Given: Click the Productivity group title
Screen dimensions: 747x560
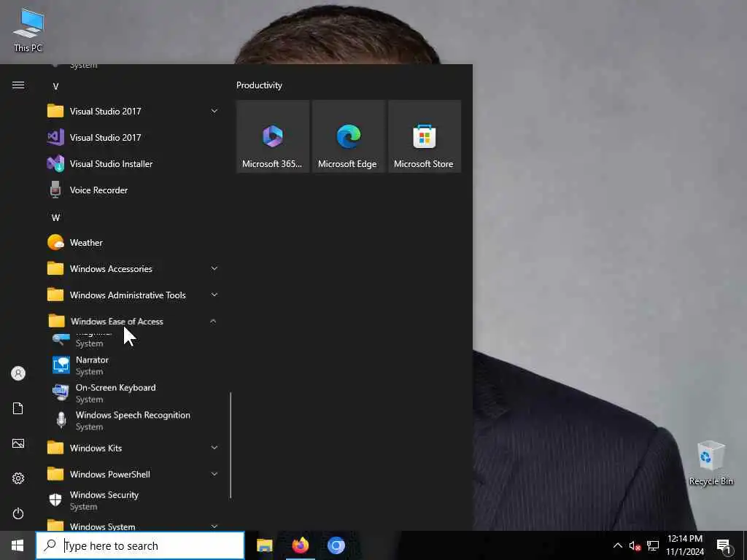Looking at the screenshot, I should click(x=259, y=85).
